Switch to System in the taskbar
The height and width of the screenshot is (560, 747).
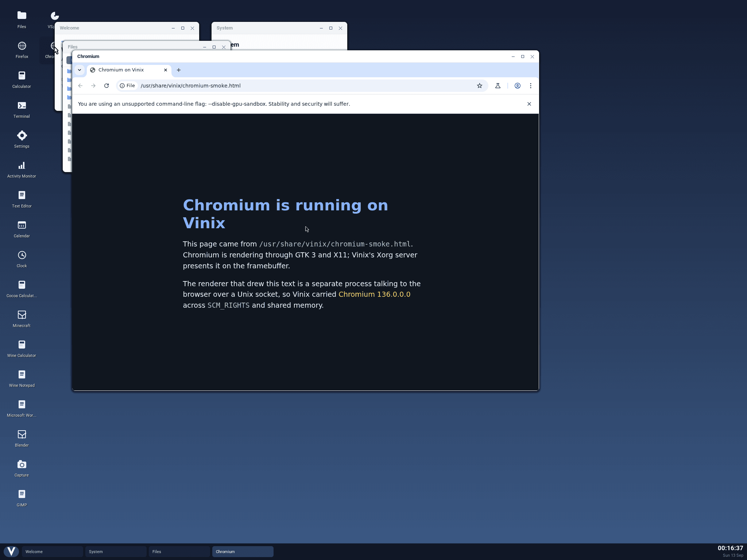click(x=116, y=552)
